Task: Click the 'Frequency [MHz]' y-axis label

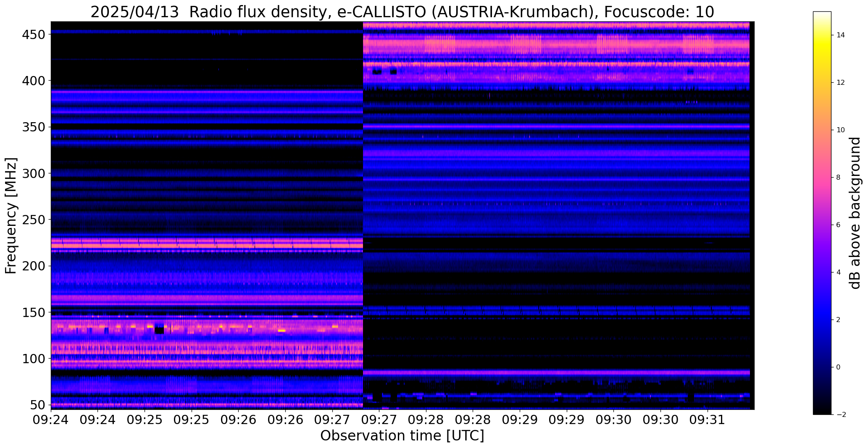Action: [x=11, y=215]
